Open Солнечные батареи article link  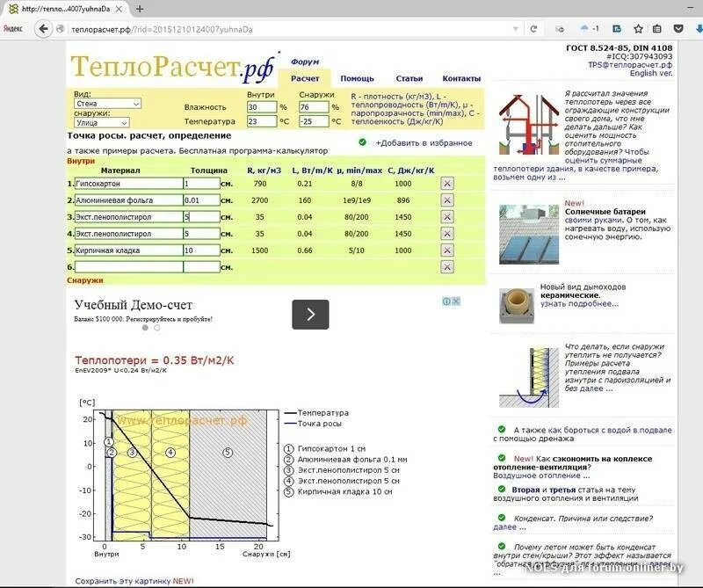[605, 211]
